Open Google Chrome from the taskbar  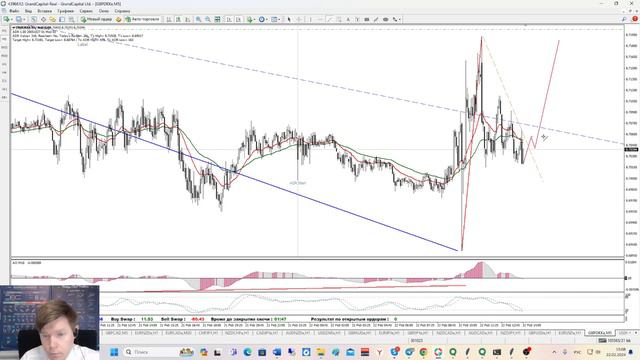[x=423, y=352]
